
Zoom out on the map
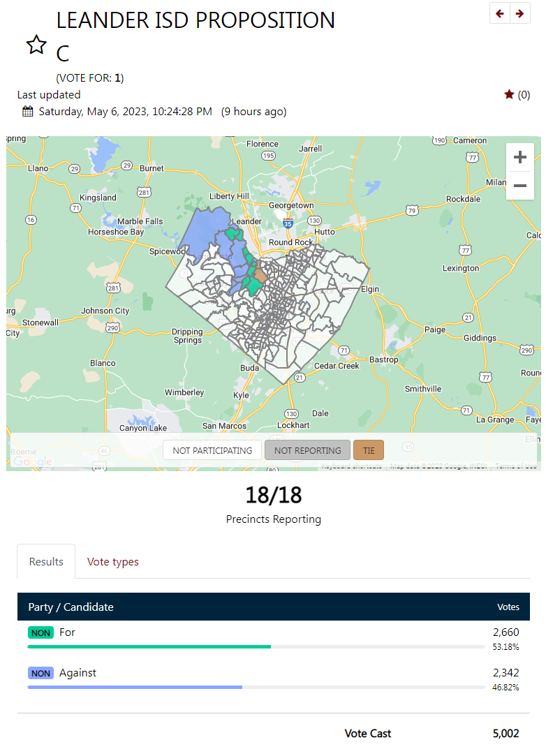click(x=520, y=186)
